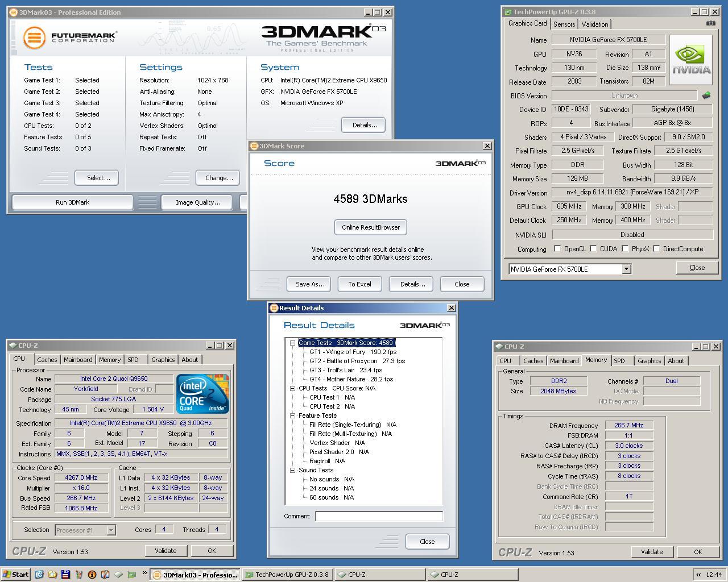Click Close button in the GPU-Z window
The width and height of the screenshot is (728, 582).
pos(697,268)
